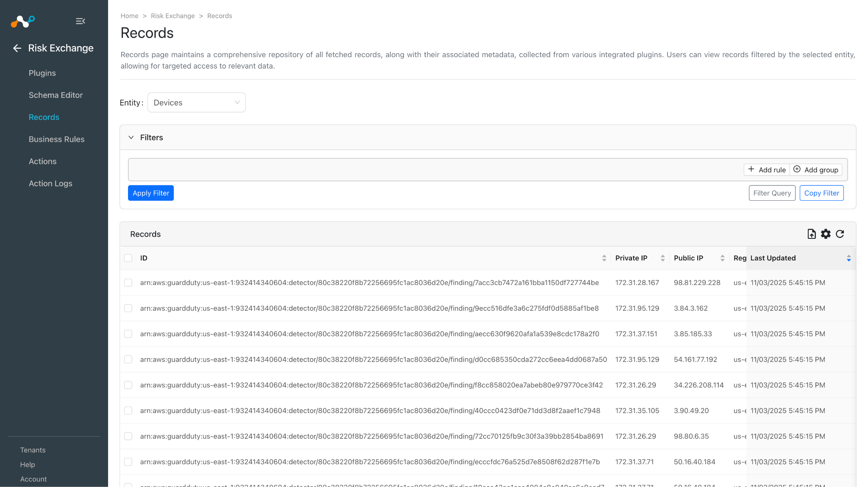Click public IP 98.80.6.35

pos(691,437)
